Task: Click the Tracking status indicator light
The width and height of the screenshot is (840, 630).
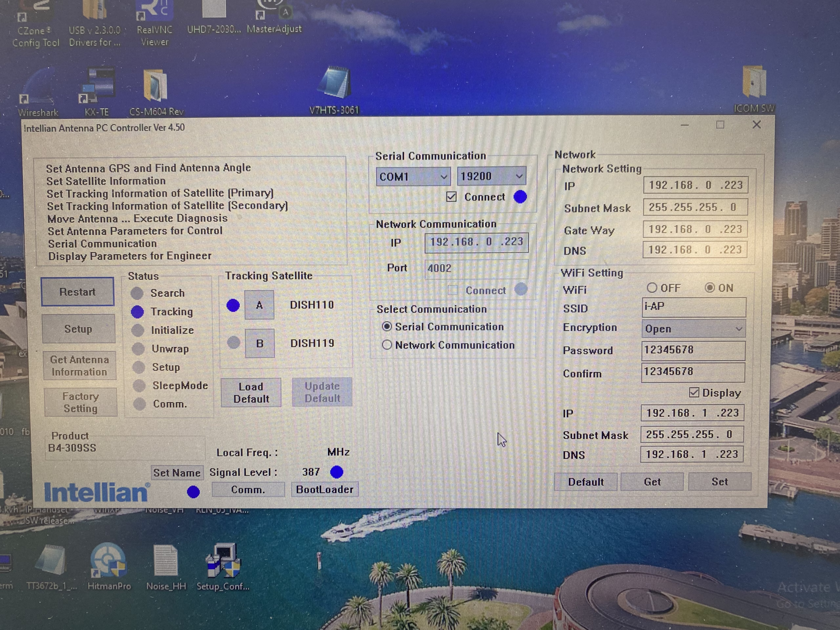Action: coord(137,312)
